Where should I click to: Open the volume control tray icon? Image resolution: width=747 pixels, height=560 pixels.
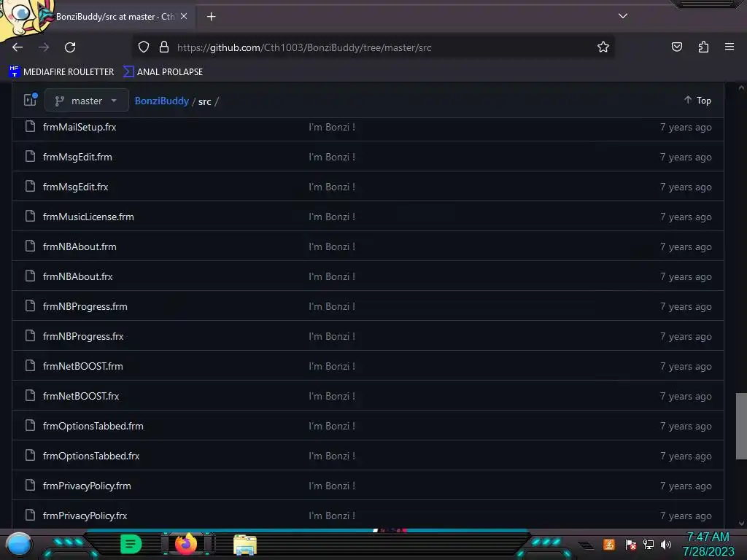666,544
